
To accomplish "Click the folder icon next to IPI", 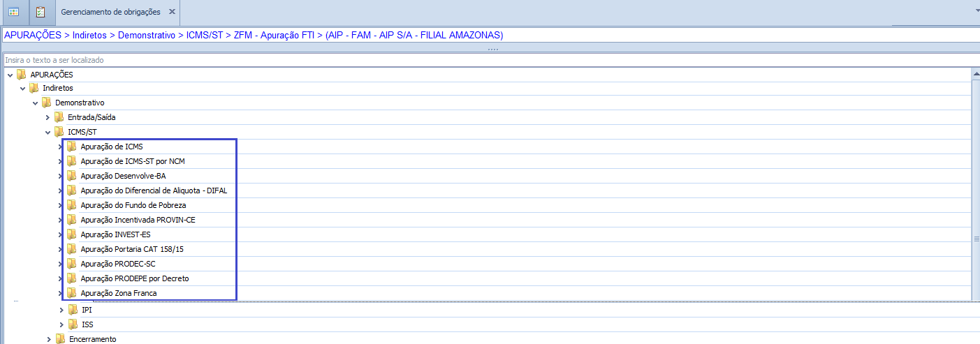I will point(73,310).
